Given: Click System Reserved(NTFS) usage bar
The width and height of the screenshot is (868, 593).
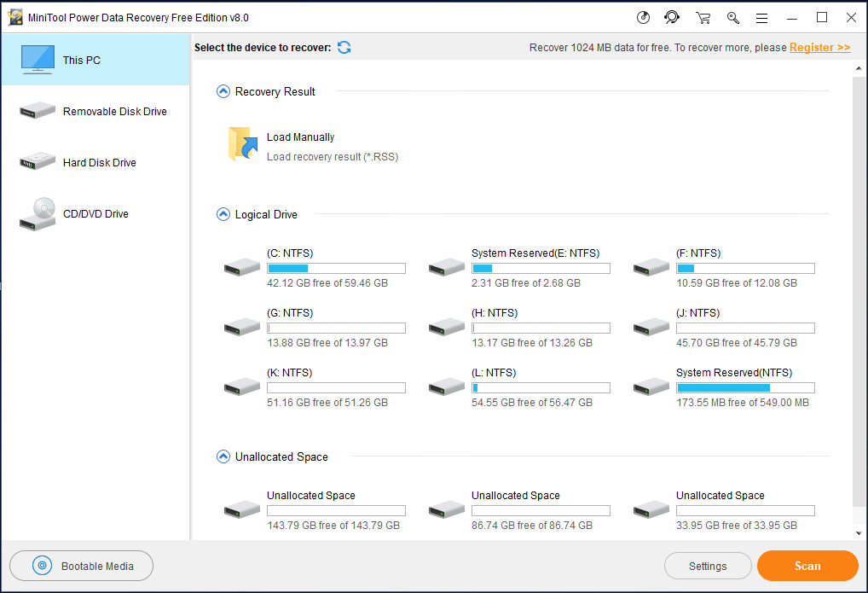Looking at the screenshot, I should tap(745, 388).
